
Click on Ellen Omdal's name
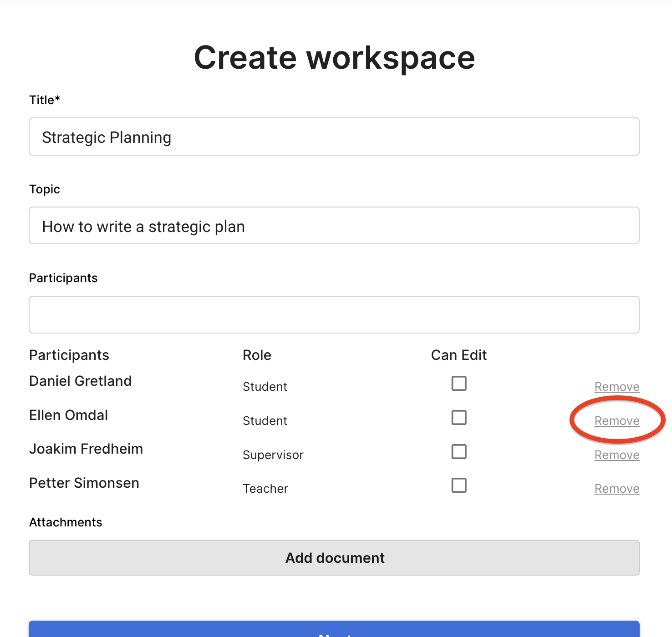click(69, 415)
